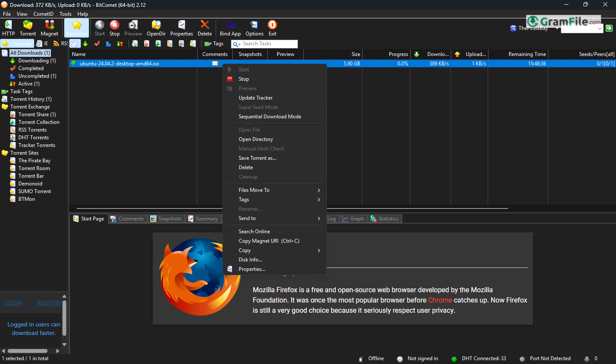
Task: Open Torrent History (1) in sidebar
Action: pos(31,99)
